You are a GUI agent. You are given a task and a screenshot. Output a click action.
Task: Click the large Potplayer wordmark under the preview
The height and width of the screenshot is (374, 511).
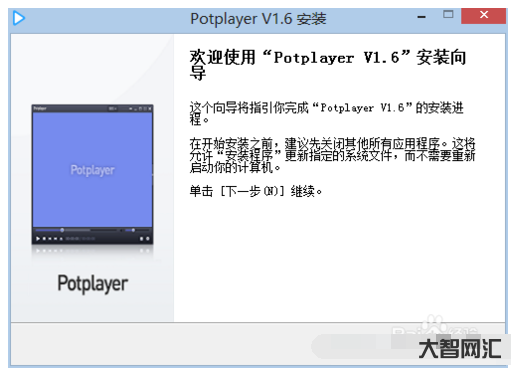pyautogui.click(x=93, y=284)
